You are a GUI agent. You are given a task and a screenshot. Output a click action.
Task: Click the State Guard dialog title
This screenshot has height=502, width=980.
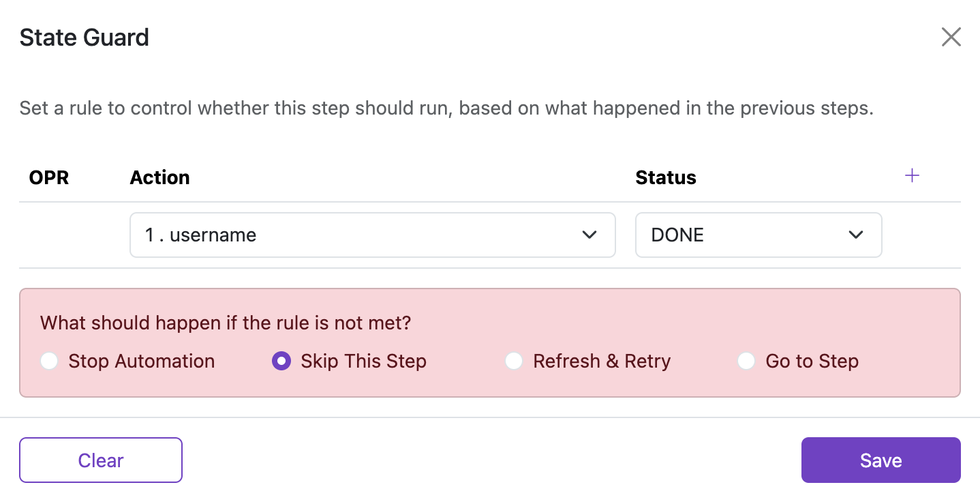click(x=84, y=38)
